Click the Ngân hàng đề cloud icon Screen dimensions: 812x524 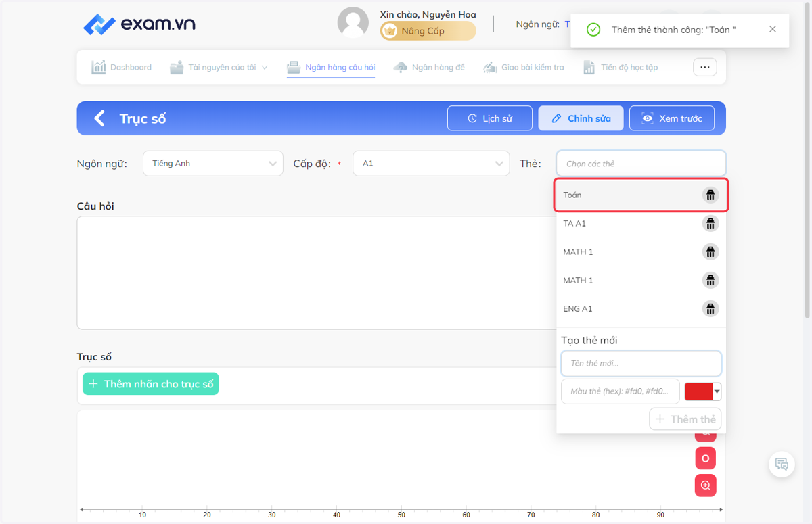click(401, 68)
